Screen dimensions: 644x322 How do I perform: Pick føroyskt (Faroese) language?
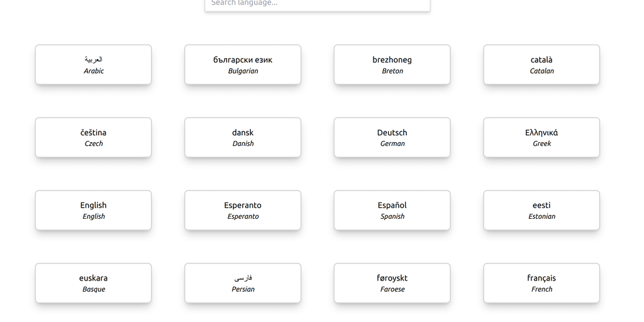coord(392,283)
